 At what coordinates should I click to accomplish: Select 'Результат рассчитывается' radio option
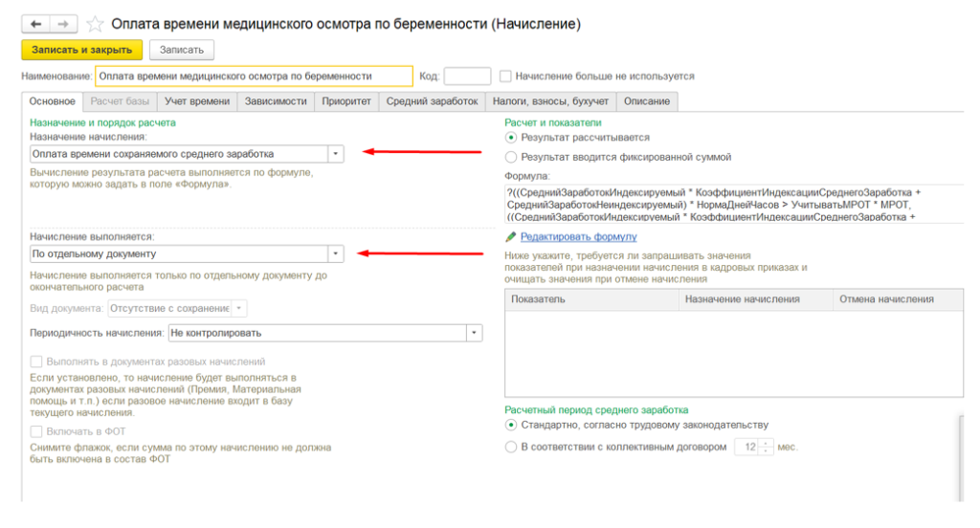511,138
